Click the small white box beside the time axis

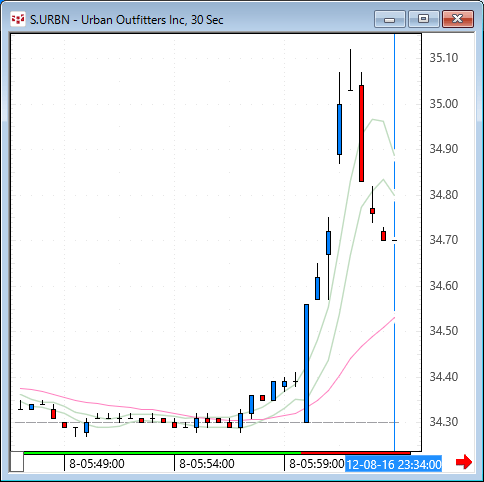[x=17, y=462]
